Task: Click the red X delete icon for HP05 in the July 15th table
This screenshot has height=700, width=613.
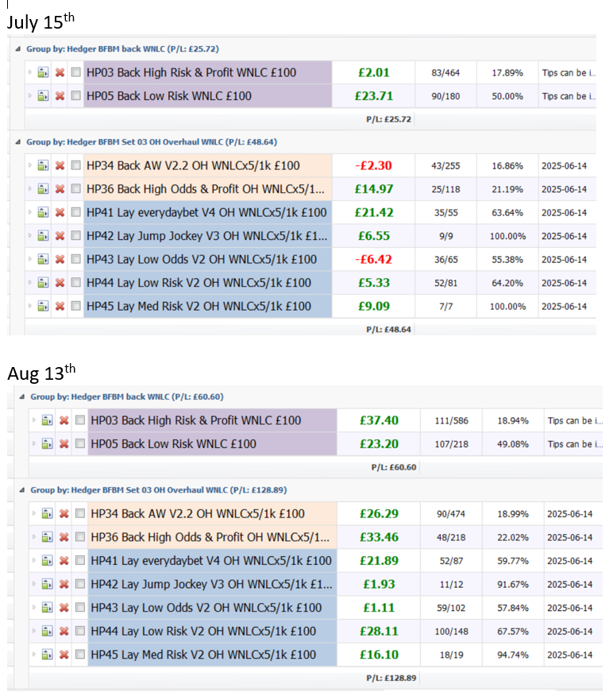Action: coord(60,96)
